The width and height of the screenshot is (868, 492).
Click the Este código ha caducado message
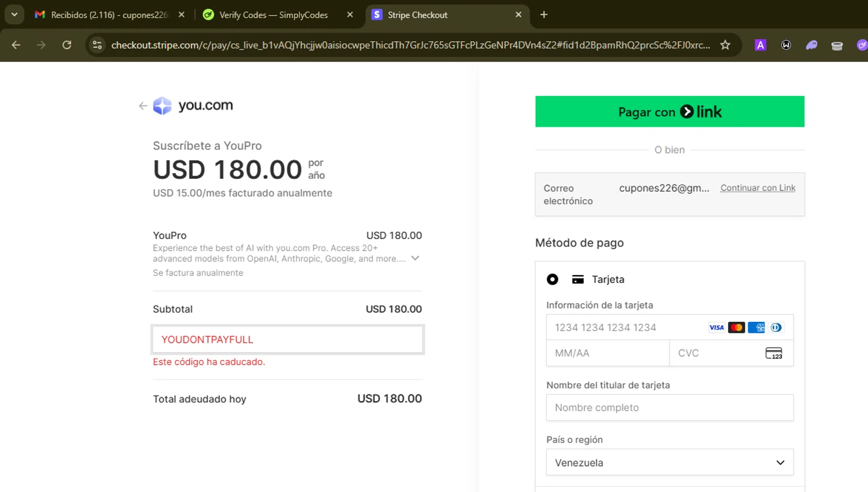(209, 362)
